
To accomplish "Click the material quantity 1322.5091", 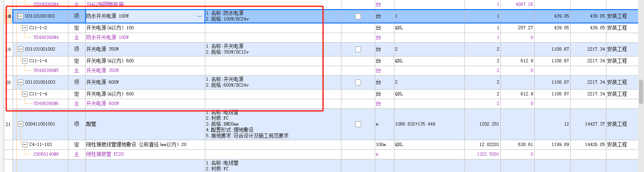I will click(x=488, y=154).
